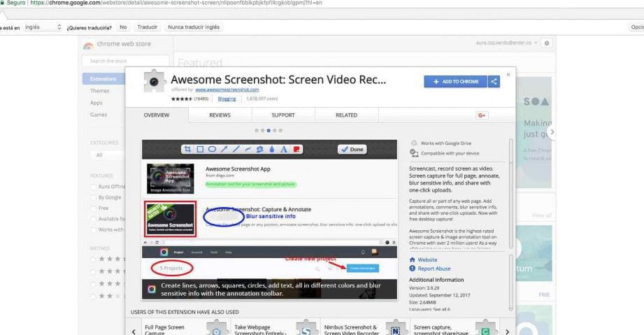
Task: Switch to the Support tab
Action: coord(283,115)
